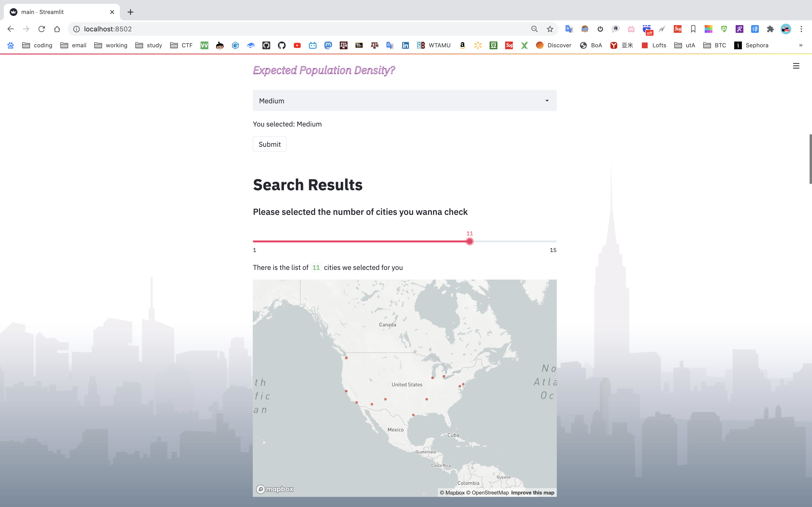Open the CTF bookmarks folder

pyautogui.click(x=181, y=45)
